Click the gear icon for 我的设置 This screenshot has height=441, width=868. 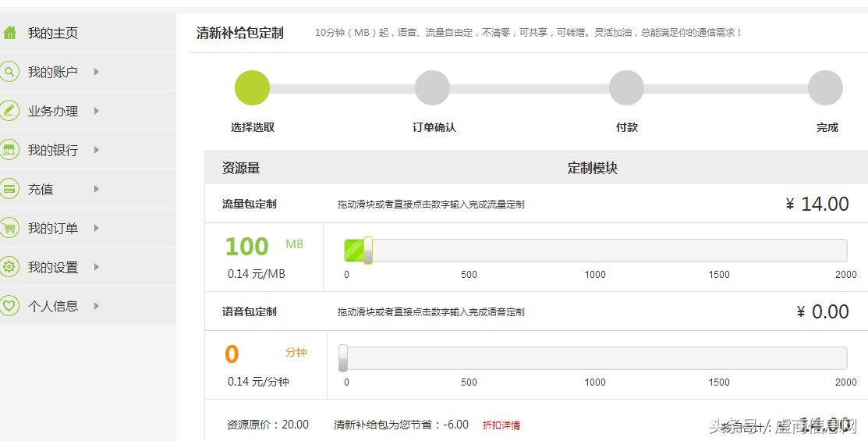click(x=9, y=267)
